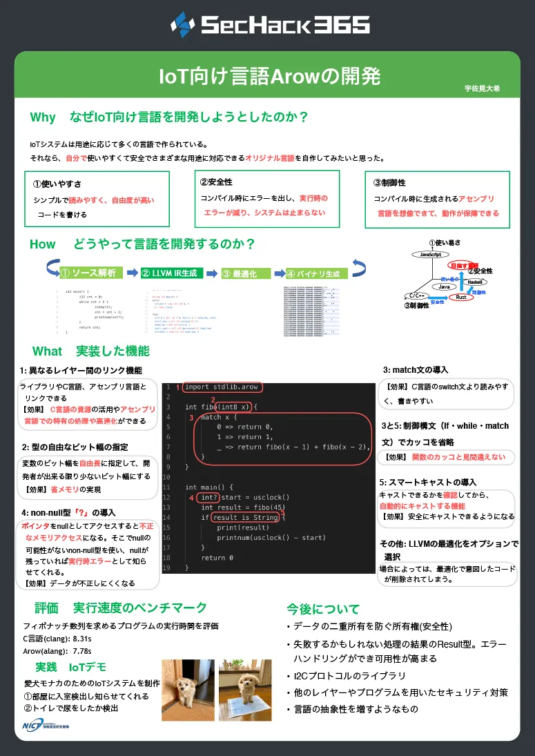
Task: Select the Java oval in the diagram
Action: point(444,287)
